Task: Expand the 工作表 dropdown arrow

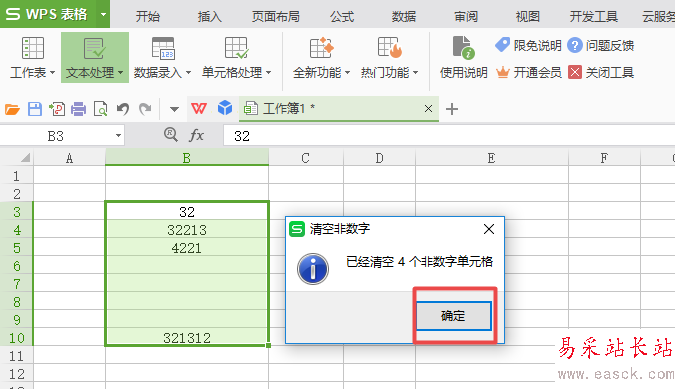Action: (x=53, y=73)
